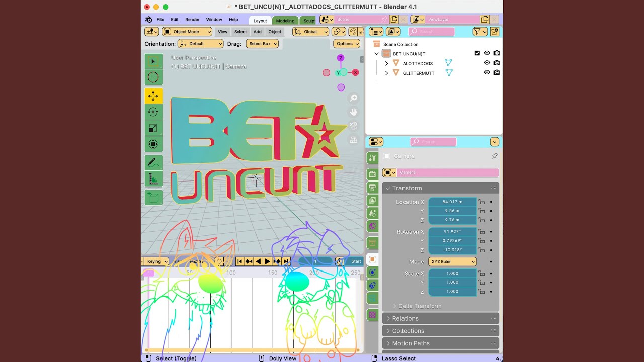This screenshot has height=362, width=644.
Task: Expand Relations panel
Action: click(x=441, y=318)
